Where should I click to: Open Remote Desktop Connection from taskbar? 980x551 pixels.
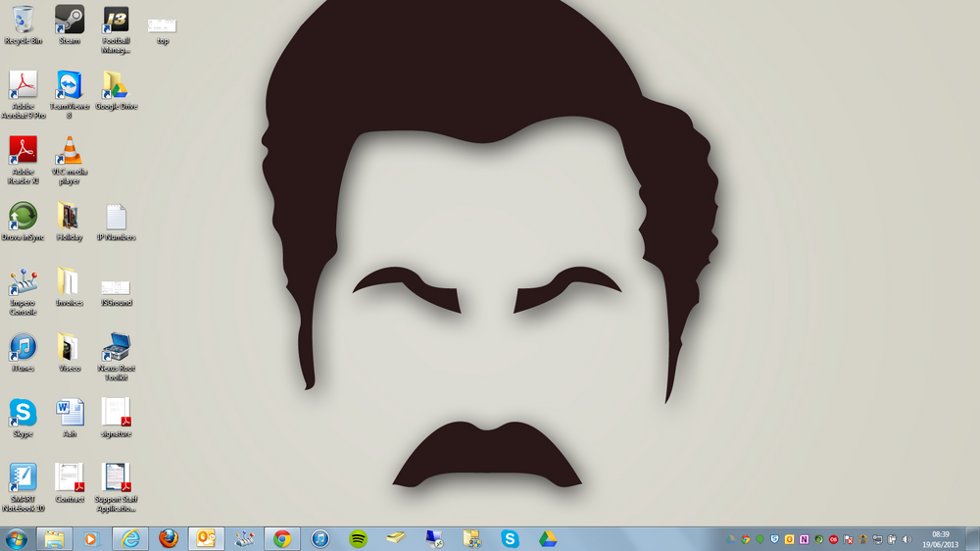[x=434, y=538]
